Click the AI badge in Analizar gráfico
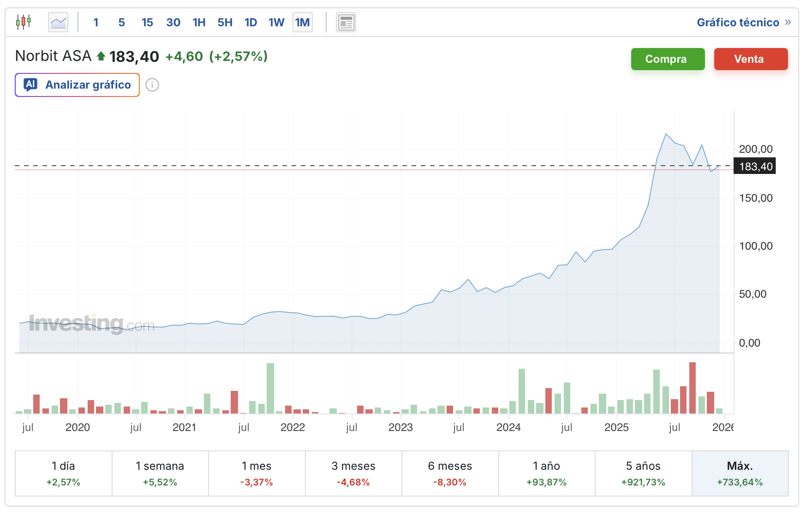This screenshot has height=515, width=812. [30, 84]
